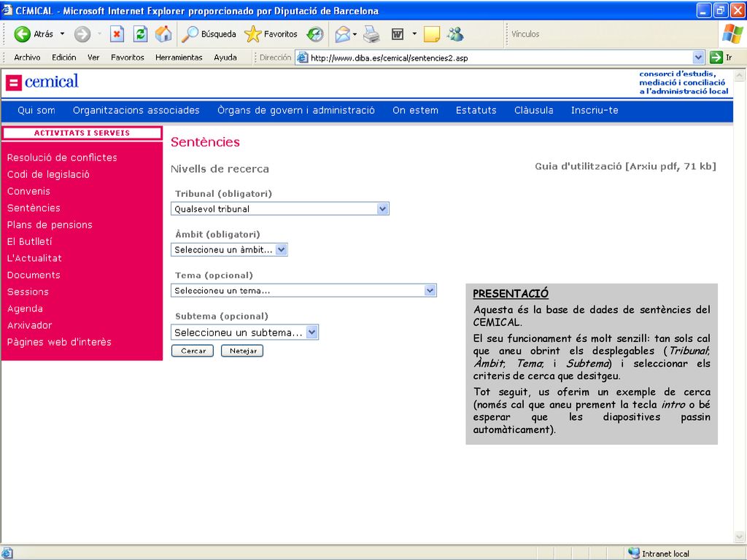Screen dimensions: 747x560
Task: Open the Archivo menu
Action: tap(27, 57)
